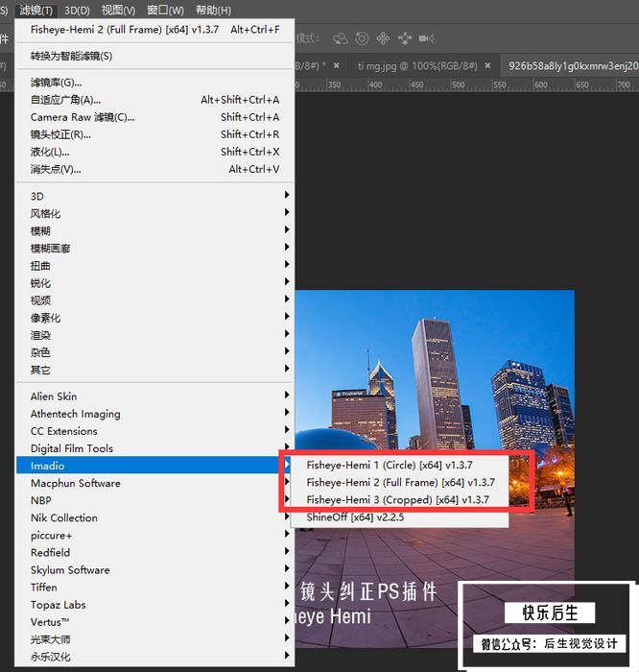Expand the piccure+ submenu
This screenshot has height=672, width=639.
(154, 536)
